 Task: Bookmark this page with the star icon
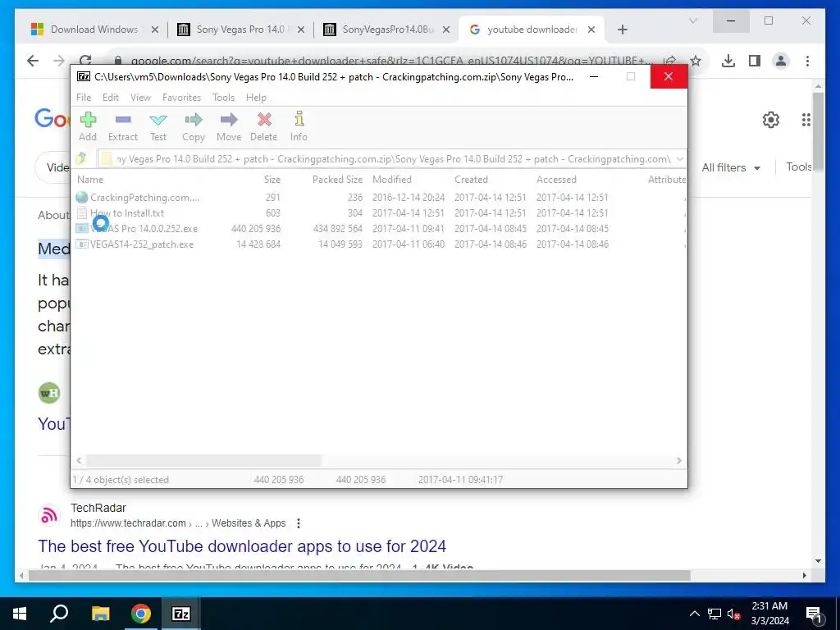(x=696, y=61)
